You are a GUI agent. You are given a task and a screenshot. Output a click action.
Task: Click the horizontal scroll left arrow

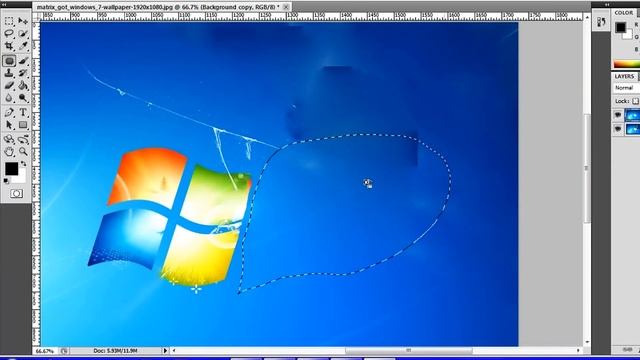tap(174, 351)
